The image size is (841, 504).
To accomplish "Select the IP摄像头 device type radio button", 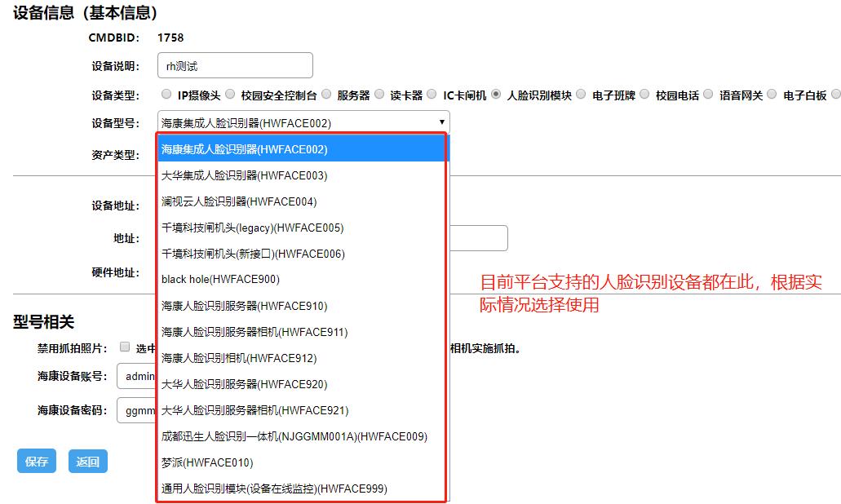I will pyautogui.click(x=166, y=95).
